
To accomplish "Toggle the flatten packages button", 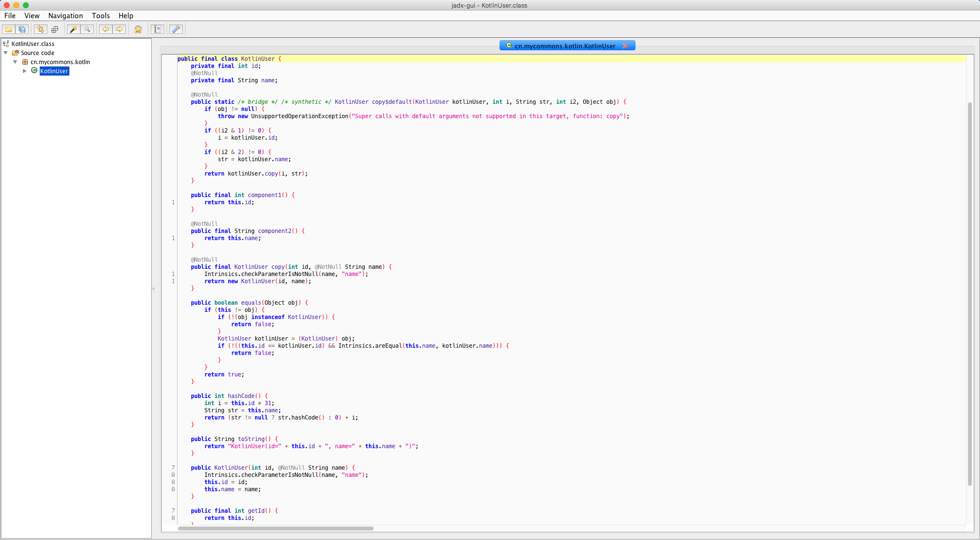I will click(55, 29).
